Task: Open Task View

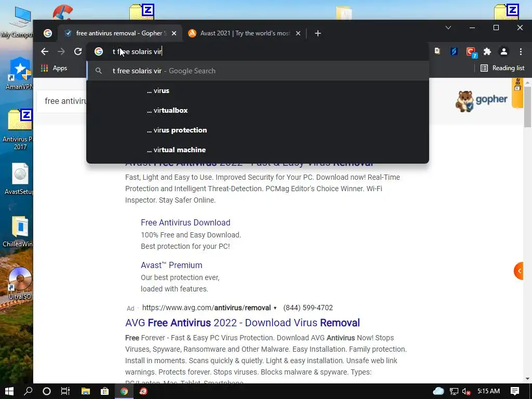Action: tap(65, 391)
